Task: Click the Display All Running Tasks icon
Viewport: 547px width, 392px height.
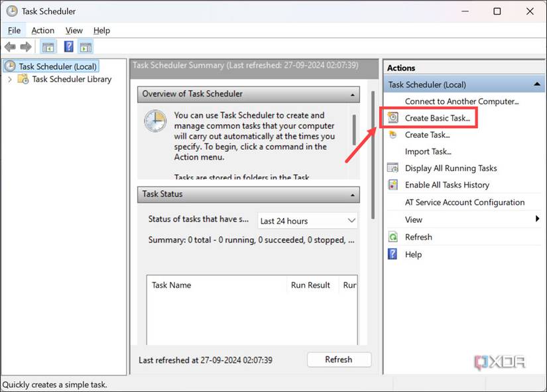Action: point(393,168)
